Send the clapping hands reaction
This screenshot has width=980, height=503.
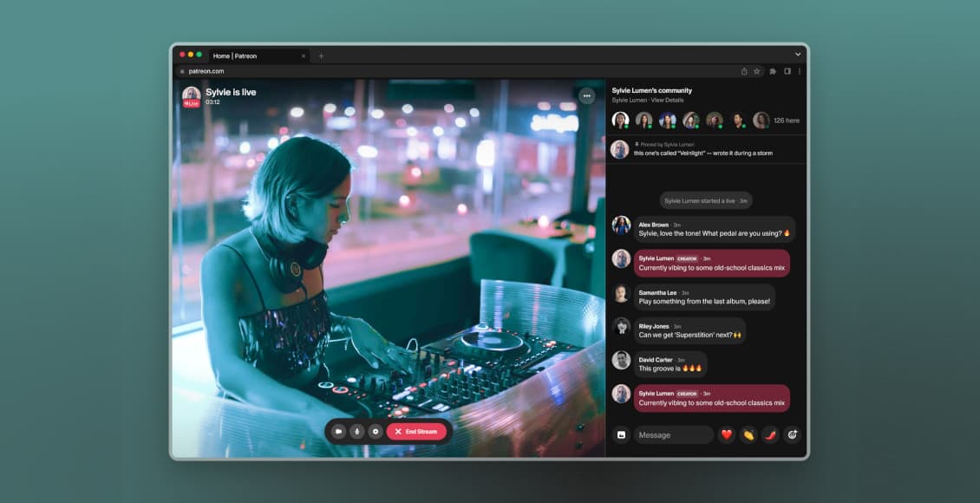tap(748, 434)
